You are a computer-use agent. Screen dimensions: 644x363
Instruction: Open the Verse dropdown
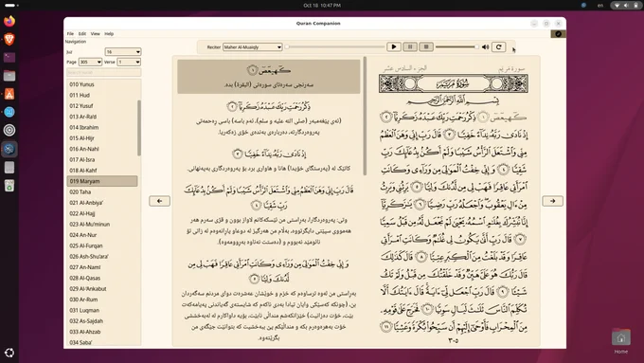pos(129,62)
